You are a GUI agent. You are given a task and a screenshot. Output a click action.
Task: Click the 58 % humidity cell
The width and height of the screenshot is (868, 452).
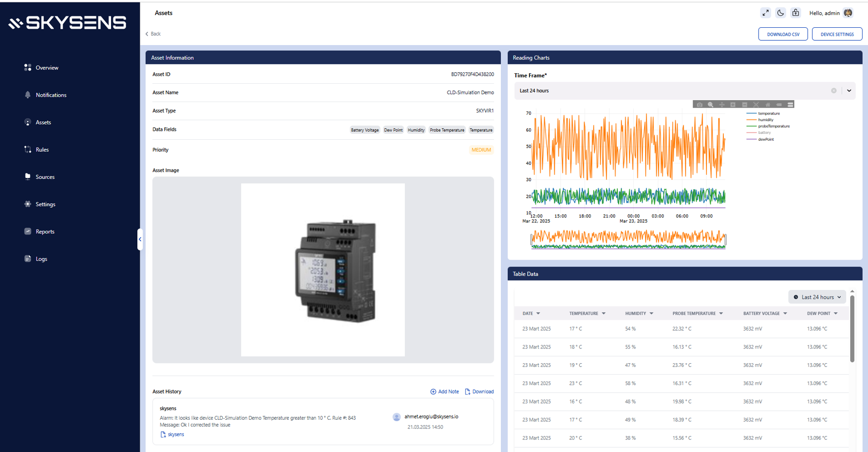630,383
